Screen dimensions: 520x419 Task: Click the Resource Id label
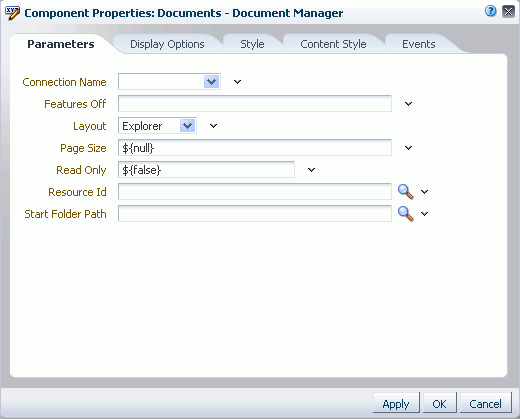(x=77, y=192)
